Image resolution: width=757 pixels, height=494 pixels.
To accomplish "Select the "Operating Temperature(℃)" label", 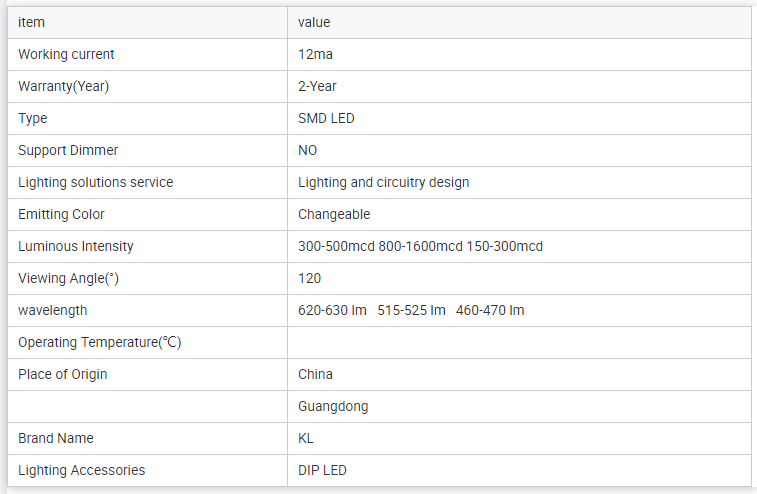I will pyautogui.click(x=99, y=342).
